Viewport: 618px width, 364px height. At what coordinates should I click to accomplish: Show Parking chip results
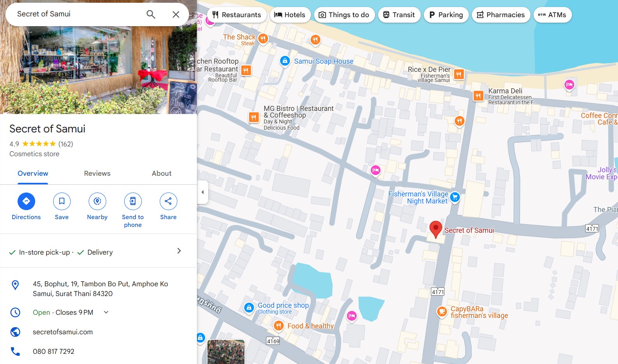click(x=446, y=15)
